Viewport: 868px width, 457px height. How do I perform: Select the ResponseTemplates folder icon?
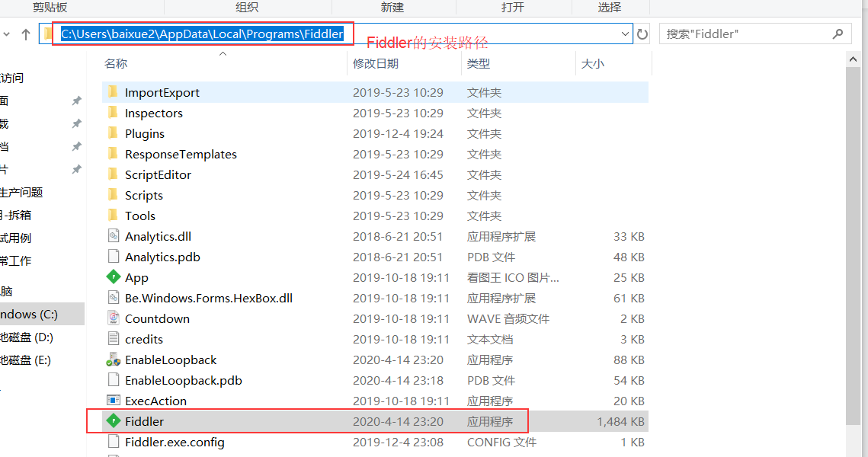[113, 153]
